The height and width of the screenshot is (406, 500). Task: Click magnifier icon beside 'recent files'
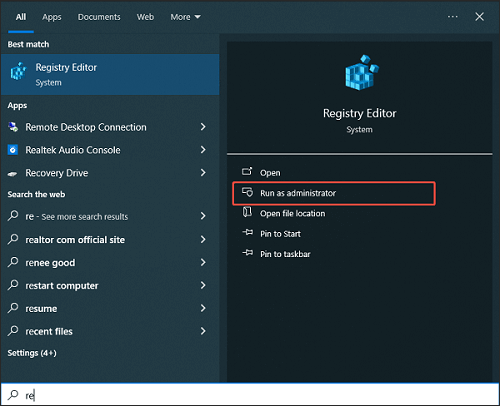[x=13, y=331]
